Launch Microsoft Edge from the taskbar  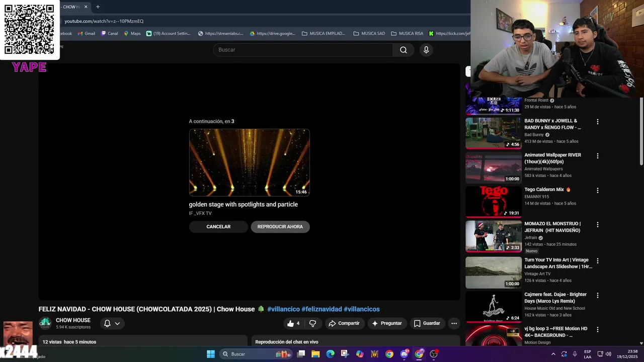pos(330,354)
